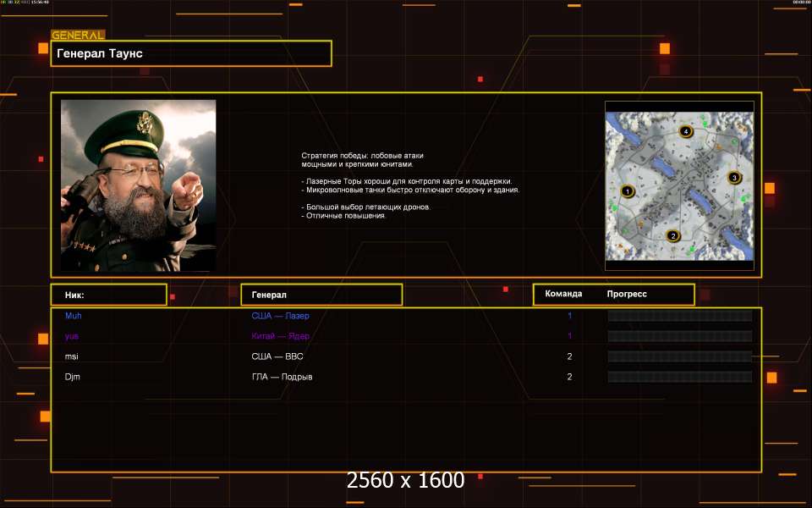
Task: Click the ГЛА — Подрыв general entry
Action: point(282,377)
